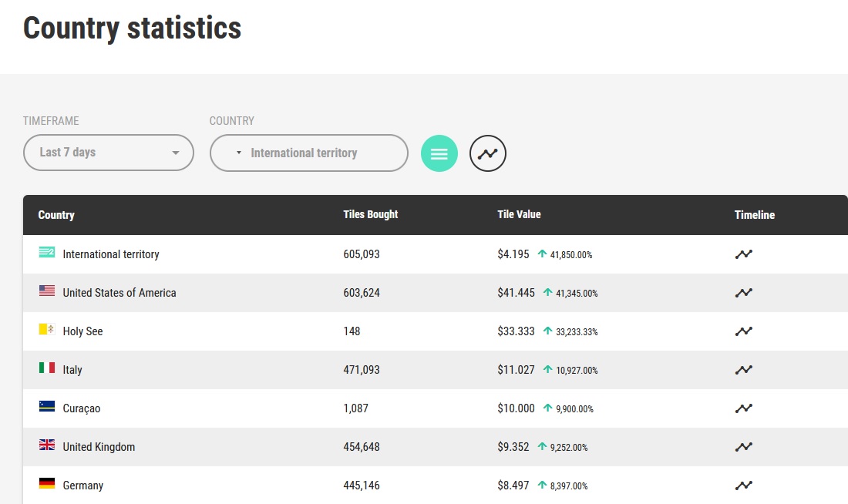The width and height of the screenshot is (848, 504).
Task: Select the United States of America row
Action: click(436, 293)
